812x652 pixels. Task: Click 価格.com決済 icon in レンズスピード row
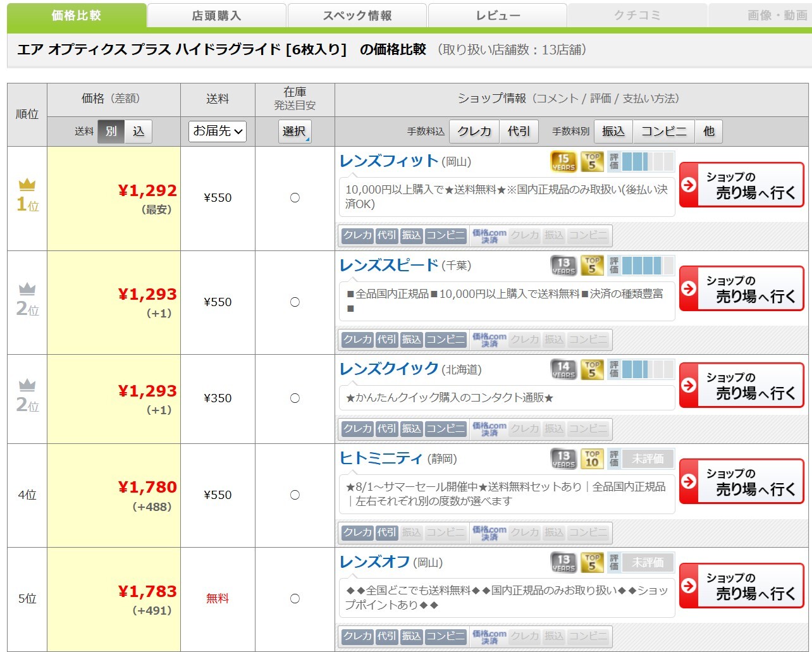pos(489,340)
